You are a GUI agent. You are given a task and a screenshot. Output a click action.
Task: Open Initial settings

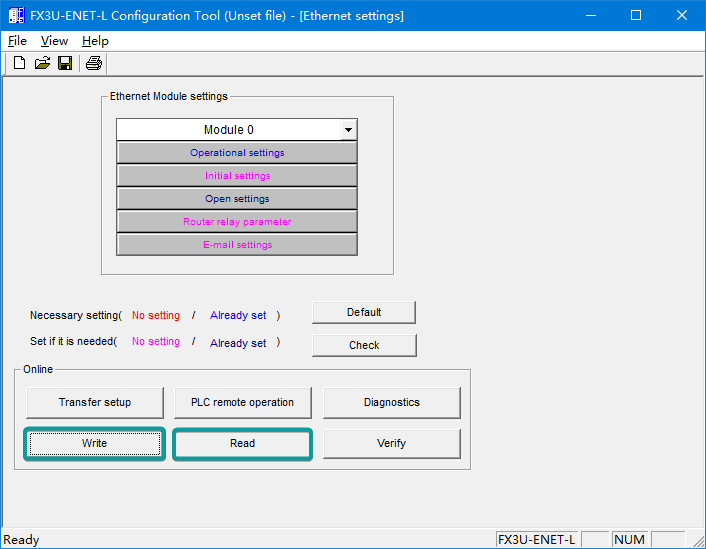[237, 176]
